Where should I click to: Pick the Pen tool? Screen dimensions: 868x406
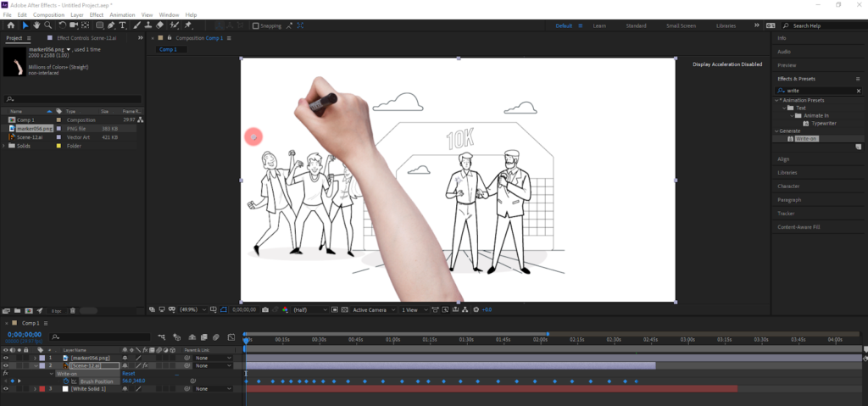111,25
